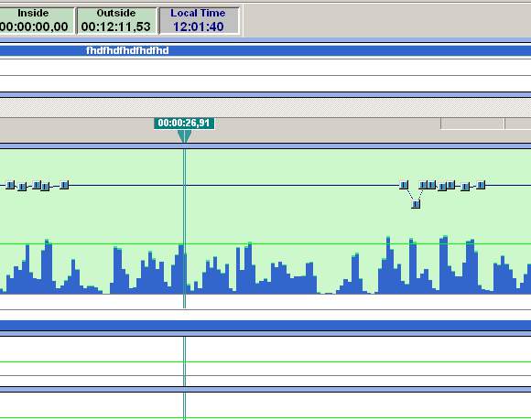Click the Local Time 12:01:40 display
The width and height of the screenshot is (531, 420).
click(199, 21)
